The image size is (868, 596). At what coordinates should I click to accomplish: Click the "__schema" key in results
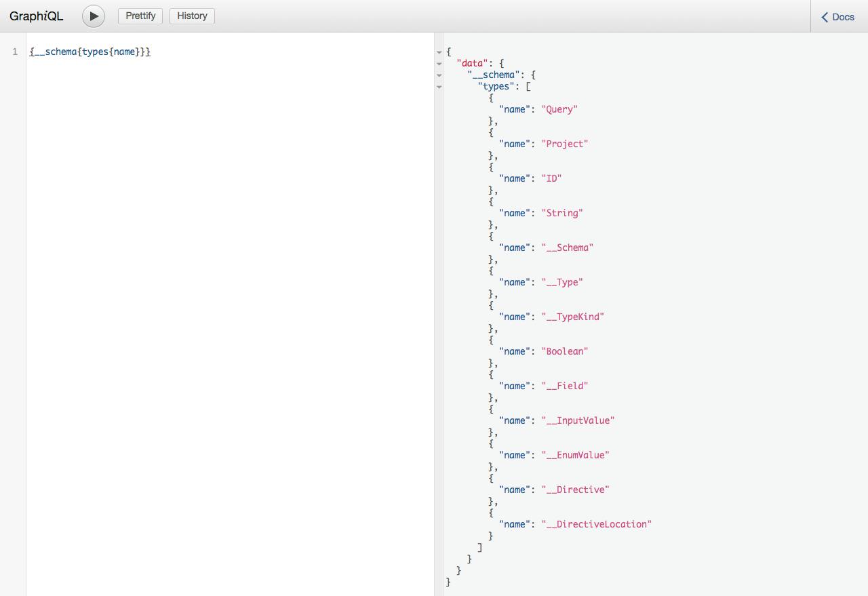tap(493, 75)
